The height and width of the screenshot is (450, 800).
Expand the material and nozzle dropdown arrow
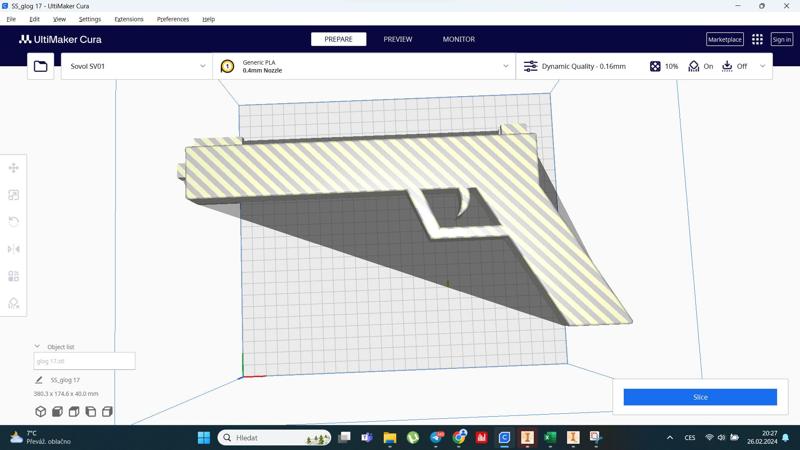(x=506, y=66)
